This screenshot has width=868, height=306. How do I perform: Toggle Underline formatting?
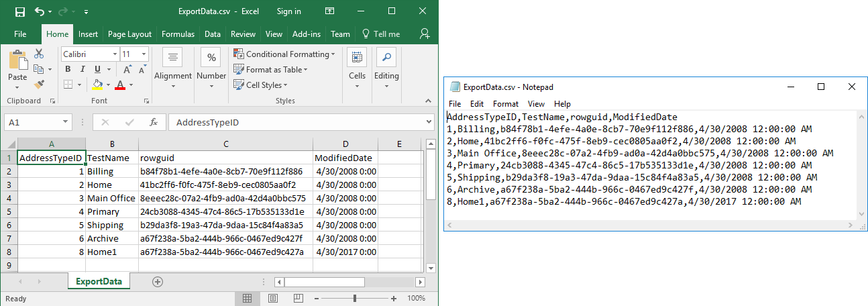(98, 69)
